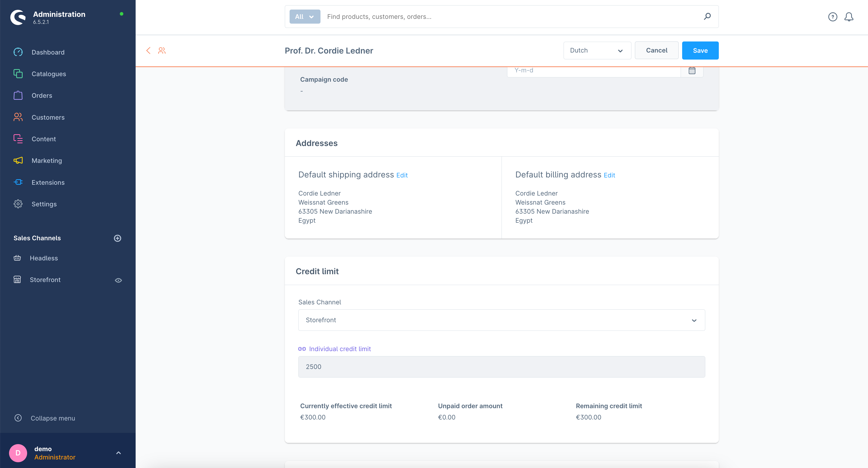Viewport: 868px width, 468px height.
Task: Expand the All search filter dropdown
Action: click(304, 16)
